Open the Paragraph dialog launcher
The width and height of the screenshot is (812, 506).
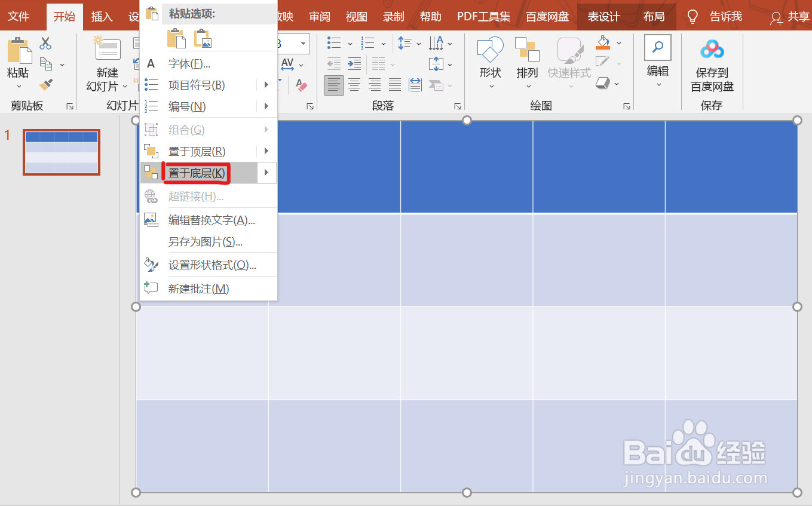click(x=458, y=106)
